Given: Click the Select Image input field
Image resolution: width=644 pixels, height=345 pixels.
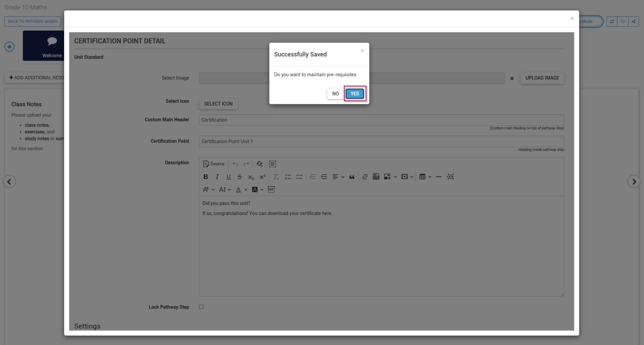Looking at the screenshot, I should click(352, 78).
